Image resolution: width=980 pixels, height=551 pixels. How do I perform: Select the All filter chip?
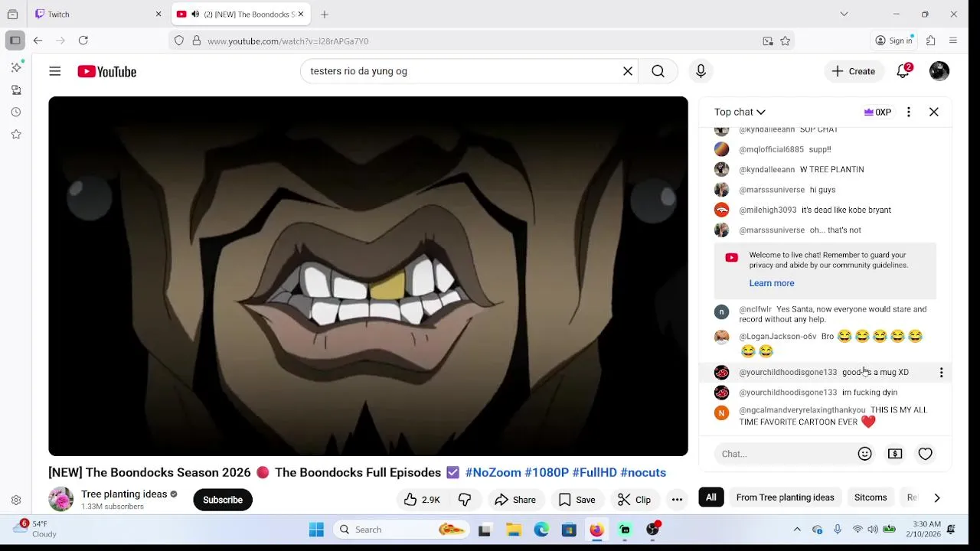(711, 497)
